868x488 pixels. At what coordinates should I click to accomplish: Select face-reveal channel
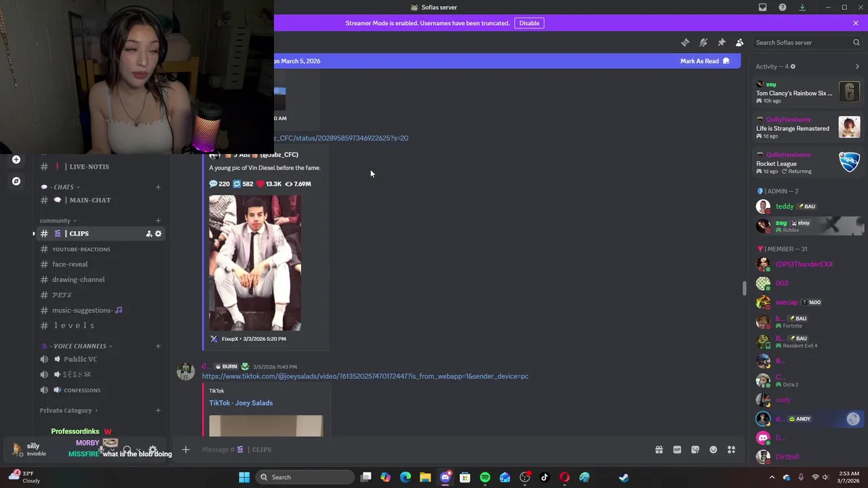pyautogui.click(x=100, y=264)
